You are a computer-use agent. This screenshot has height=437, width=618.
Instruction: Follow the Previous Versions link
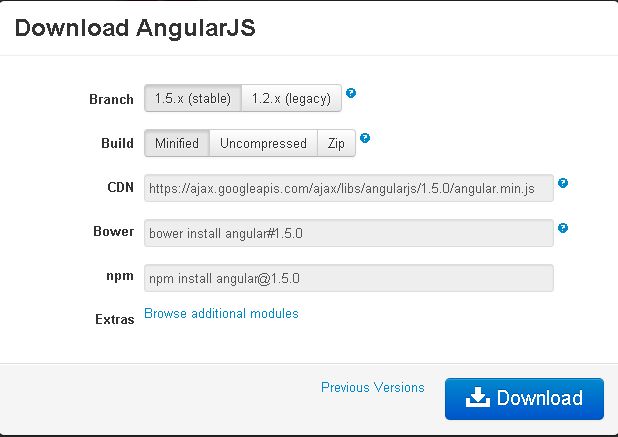point(372,387)
